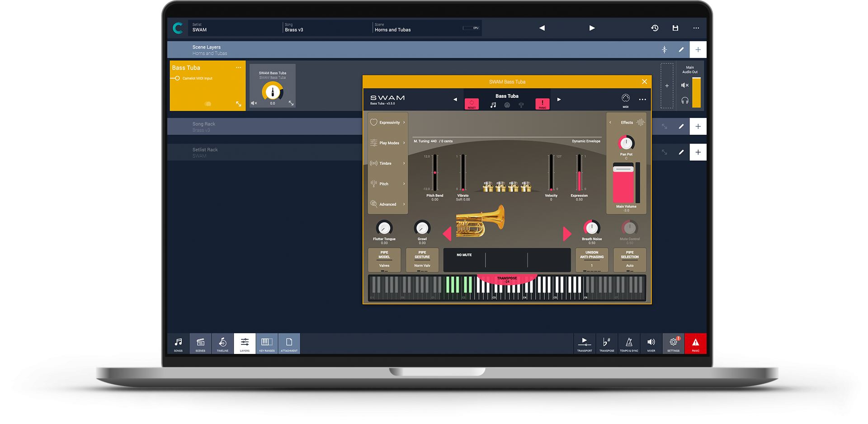Click the music note icon under Bass Tuba
868x424 pixels.
493,105
